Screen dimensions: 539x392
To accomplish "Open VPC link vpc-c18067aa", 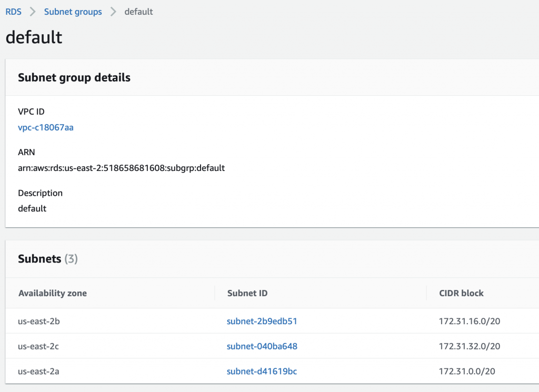I will [x=46, y=127].
